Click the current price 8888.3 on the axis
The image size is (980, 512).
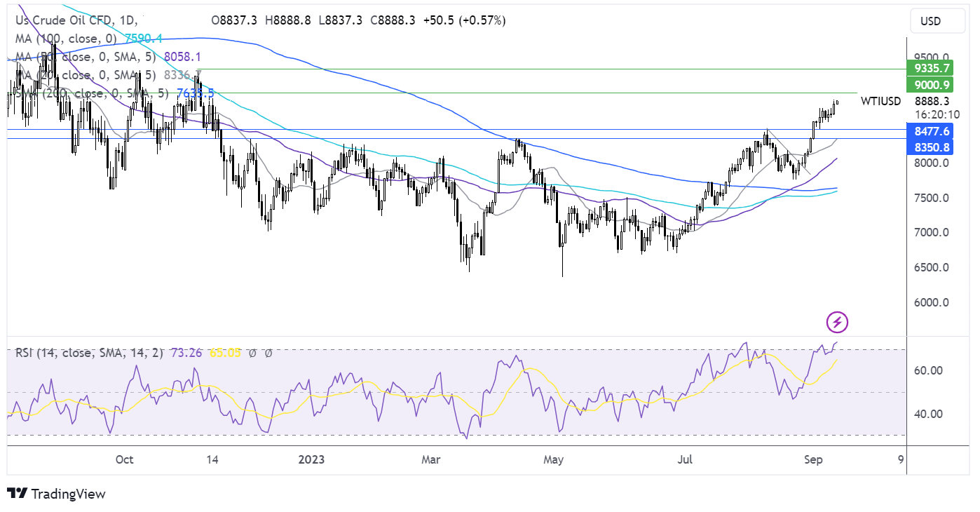[x=932, y=101]
